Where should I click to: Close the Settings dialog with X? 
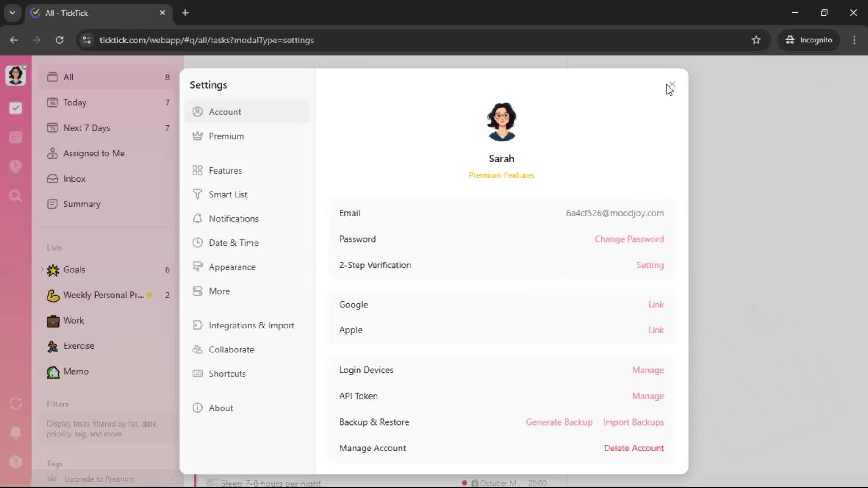click(x=672, y=84)
